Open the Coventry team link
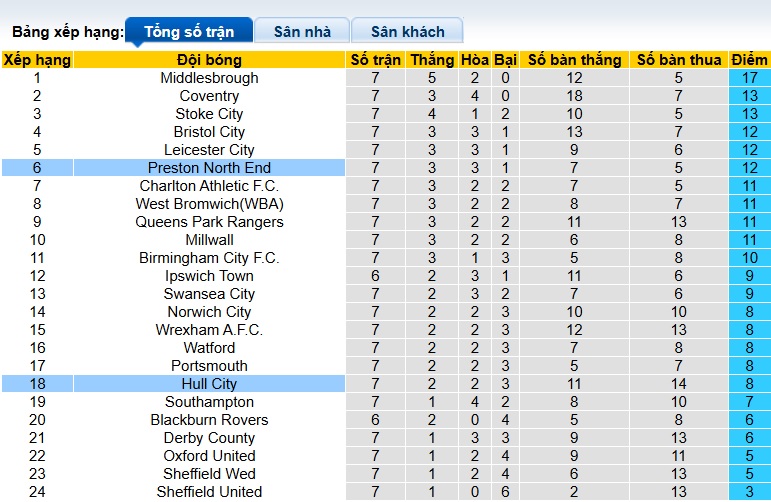This screenshot has height=502, width=771. coord(209,96)
